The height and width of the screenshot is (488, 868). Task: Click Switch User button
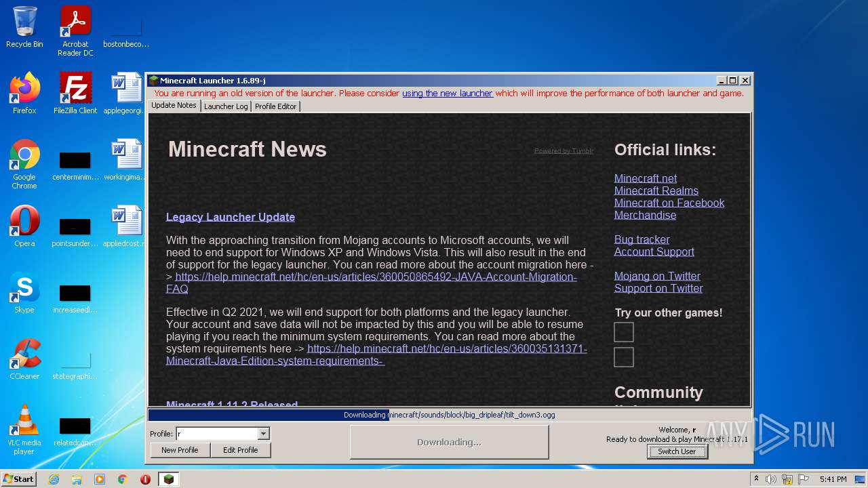(677, 451)
